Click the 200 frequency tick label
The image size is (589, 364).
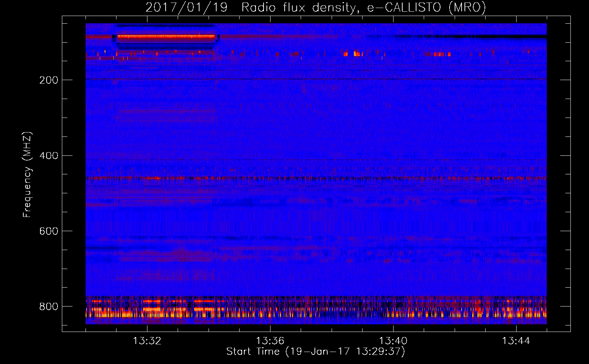tap(49, 80)
